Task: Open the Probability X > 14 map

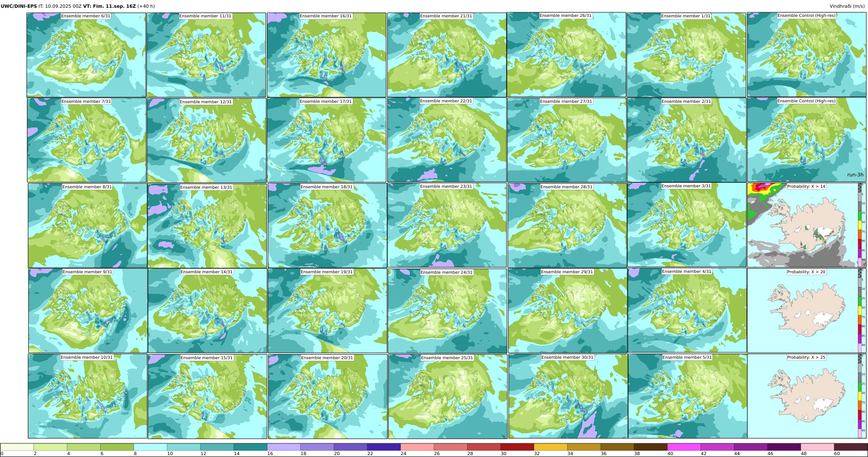Action: 807,225
